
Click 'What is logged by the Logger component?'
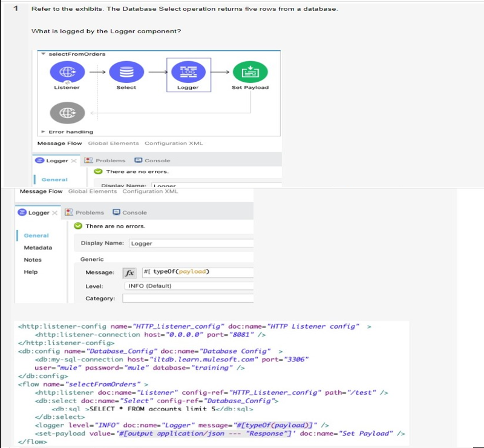pyautogui.click(x=106, y=31)
